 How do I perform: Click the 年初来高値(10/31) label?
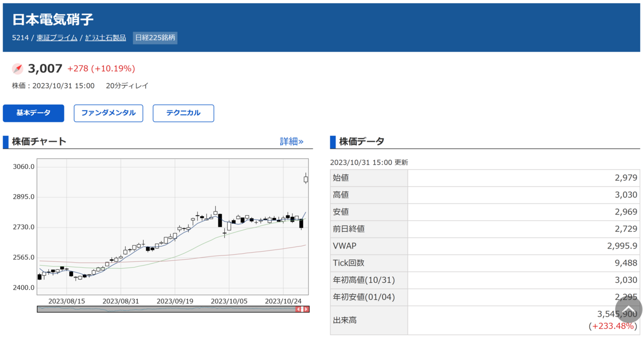(363, 280)
